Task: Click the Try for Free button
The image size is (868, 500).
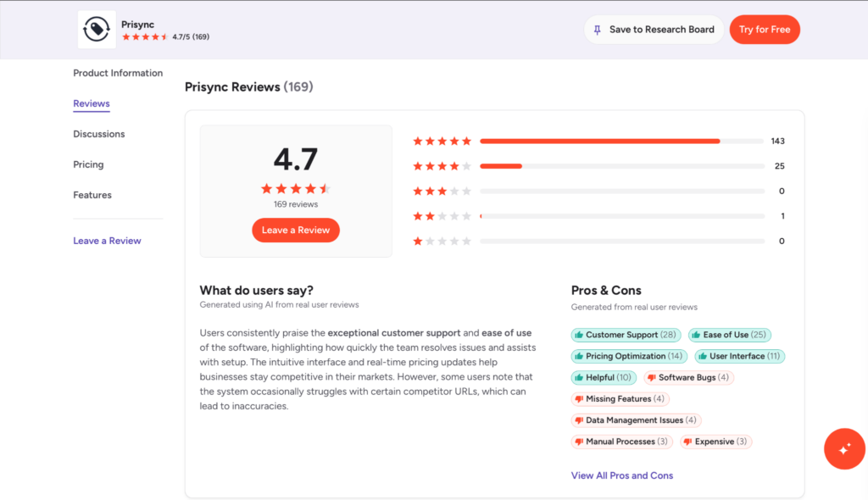Action: (765, 30)
